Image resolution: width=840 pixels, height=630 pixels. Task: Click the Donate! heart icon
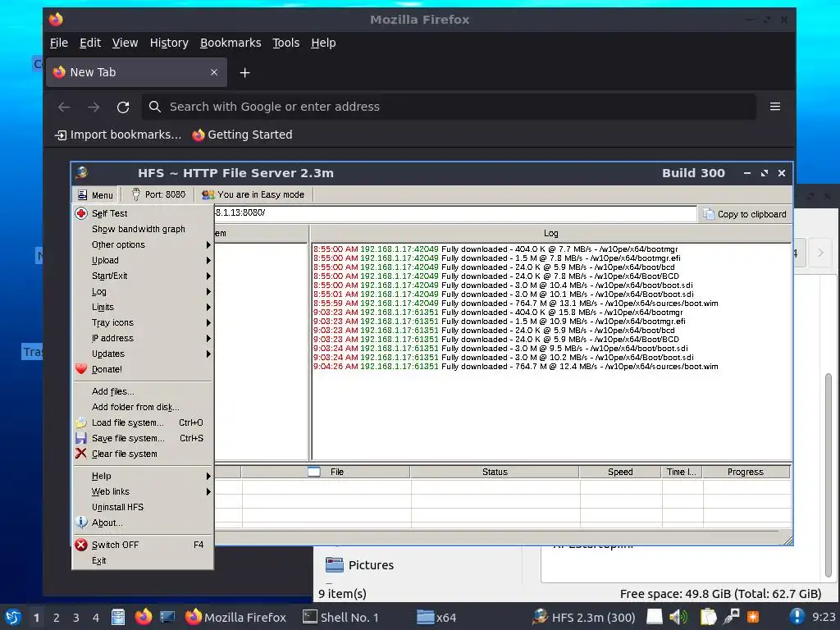pyautogui.click(x=81, y=369)
